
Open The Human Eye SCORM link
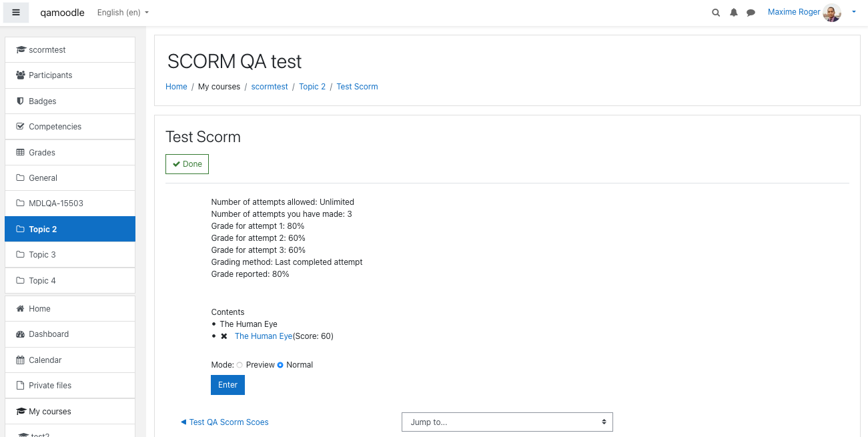click(x=264, y=336)
